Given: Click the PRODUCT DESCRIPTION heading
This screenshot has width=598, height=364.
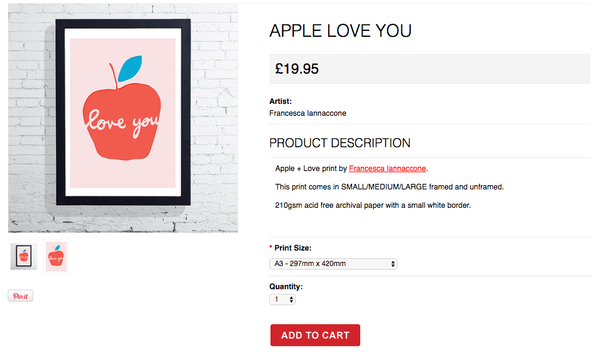Looking at the screenshot, I should (x=339, y=143).
